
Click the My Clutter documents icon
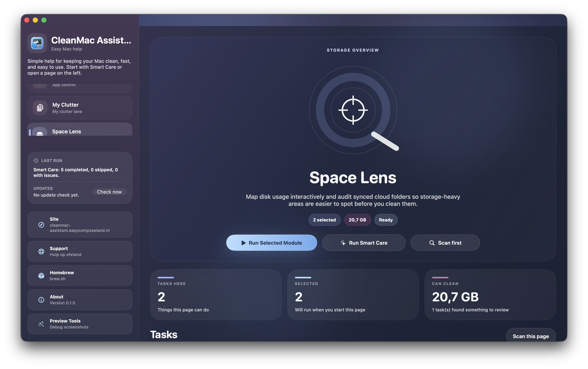(40, 108)
